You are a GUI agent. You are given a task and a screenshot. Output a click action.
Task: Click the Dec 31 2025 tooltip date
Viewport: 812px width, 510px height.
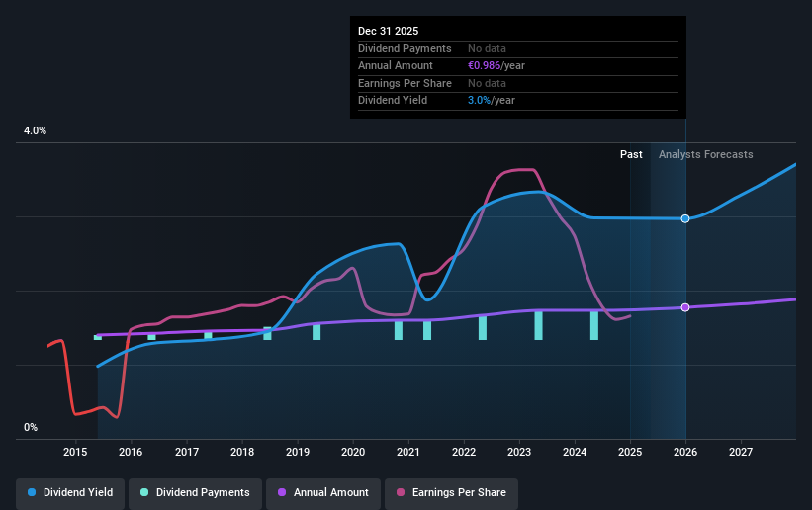388,31
